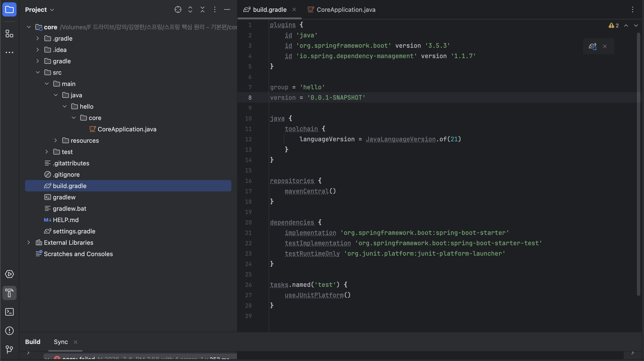
Task: Close the build.gradle editor tab
Action: [x=294, y=9]
